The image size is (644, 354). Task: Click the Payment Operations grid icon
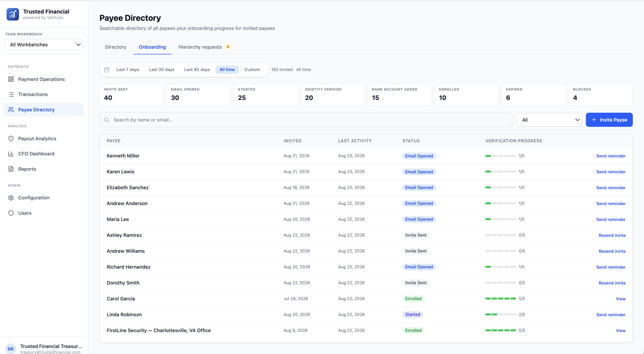(11, 79)
